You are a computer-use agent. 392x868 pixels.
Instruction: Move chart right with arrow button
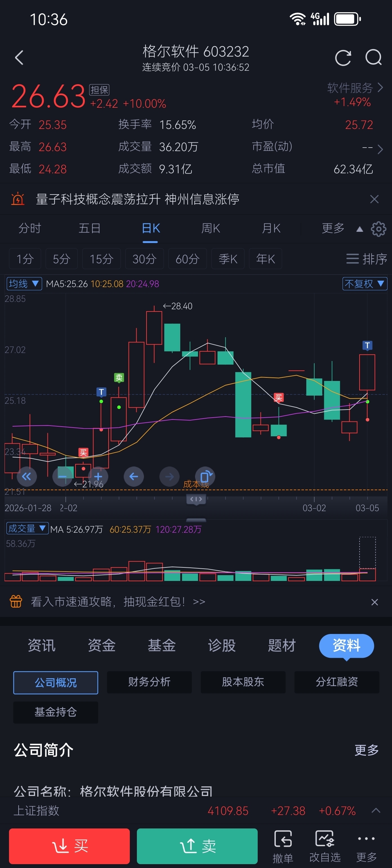tap(169, 476)
